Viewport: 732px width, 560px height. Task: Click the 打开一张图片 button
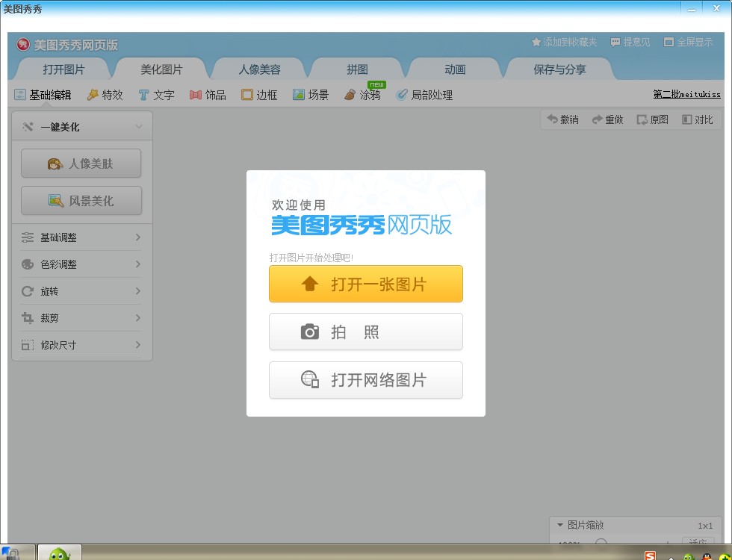[x=365, y=284]
